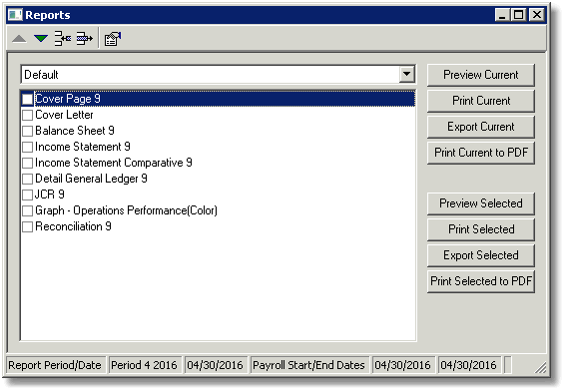Maximize the Reports window
565x392 pixels.
pos(519,15)
